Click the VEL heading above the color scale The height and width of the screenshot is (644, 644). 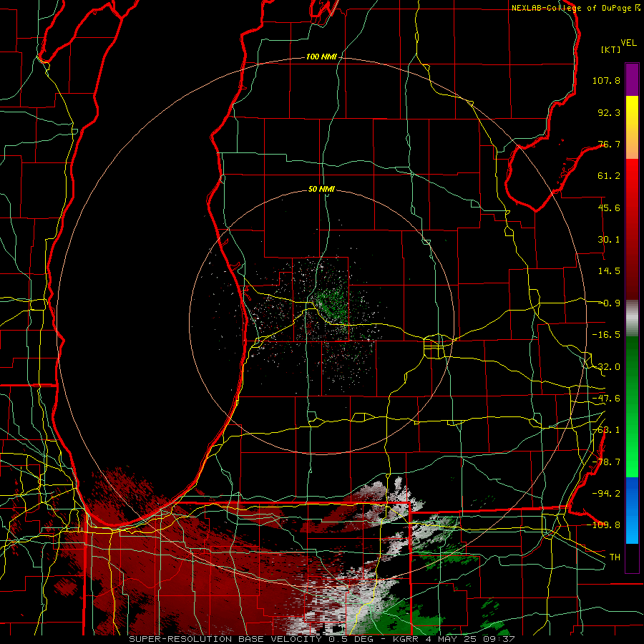628,43
